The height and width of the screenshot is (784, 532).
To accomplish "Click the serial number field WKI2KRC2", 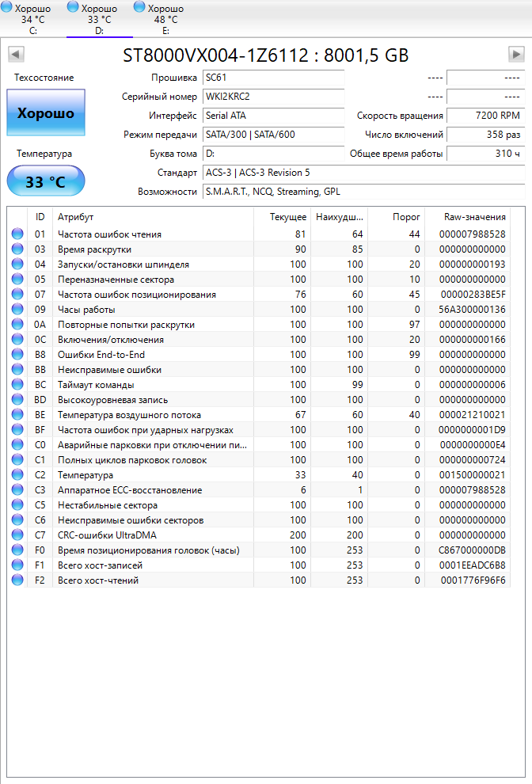I will click(x=273, y=97).
